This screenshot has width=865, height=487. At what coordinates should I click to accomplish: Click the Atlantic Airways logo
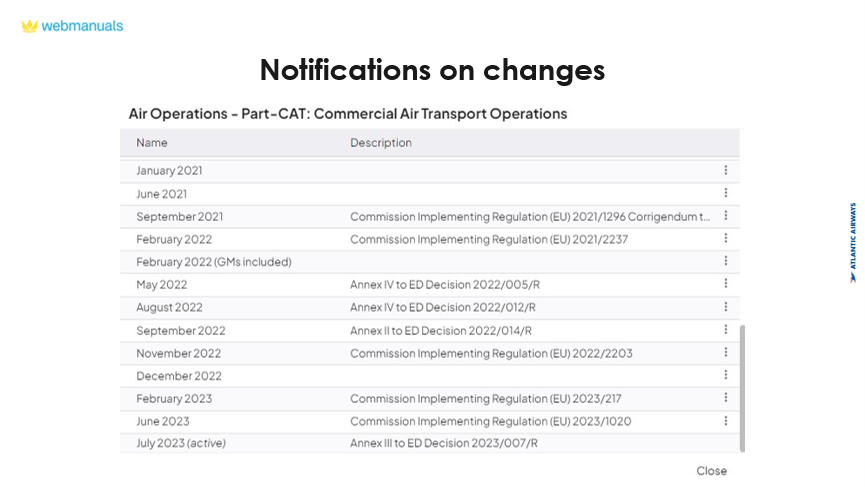click(x=852, y=243)
